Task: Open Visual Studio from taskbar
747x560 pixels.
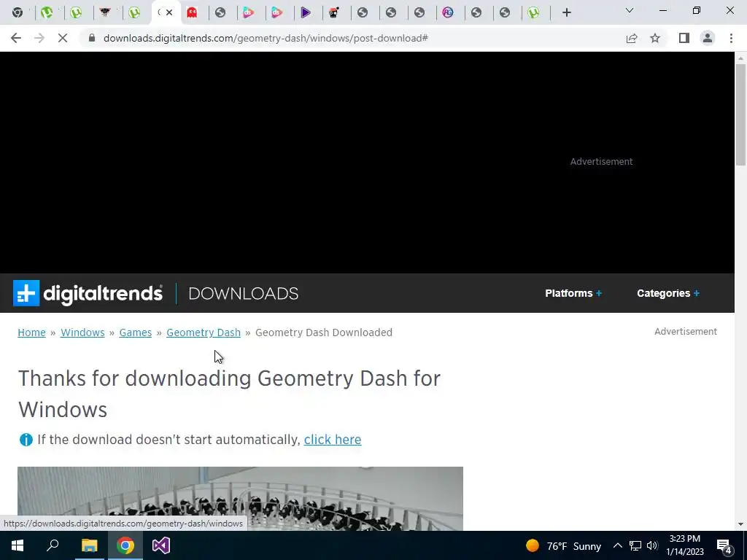Action: 161,545
